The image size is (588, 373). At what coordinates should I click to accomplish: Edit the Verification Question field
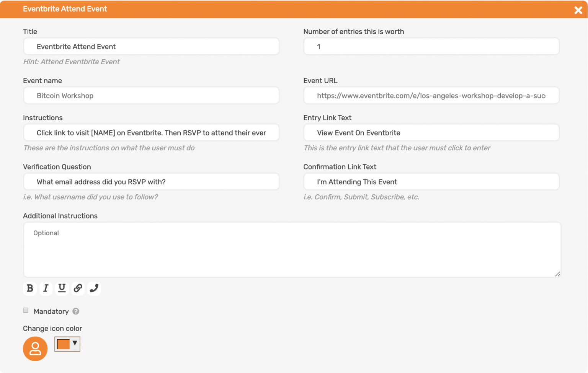[x=151, y=181]
